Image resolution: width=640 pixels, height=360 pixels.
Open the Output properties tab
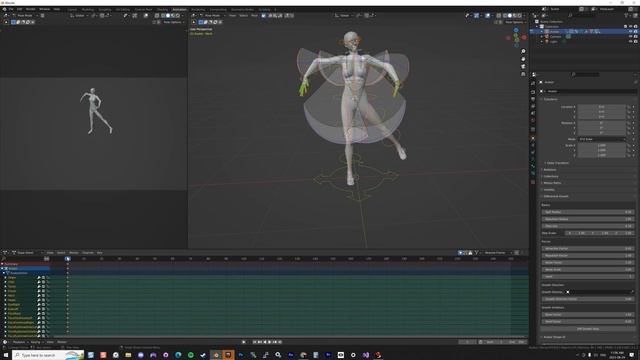[533, 99]
